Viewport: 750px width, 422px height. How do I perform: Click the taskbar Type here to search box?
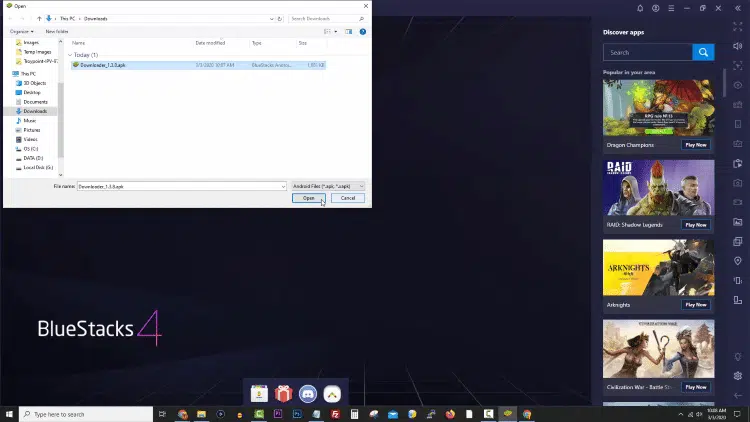[86, 414]
